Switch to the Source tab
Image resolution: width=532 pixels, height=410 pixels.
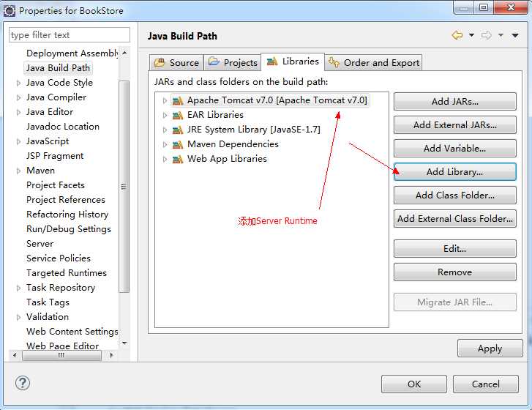(176, 63)
